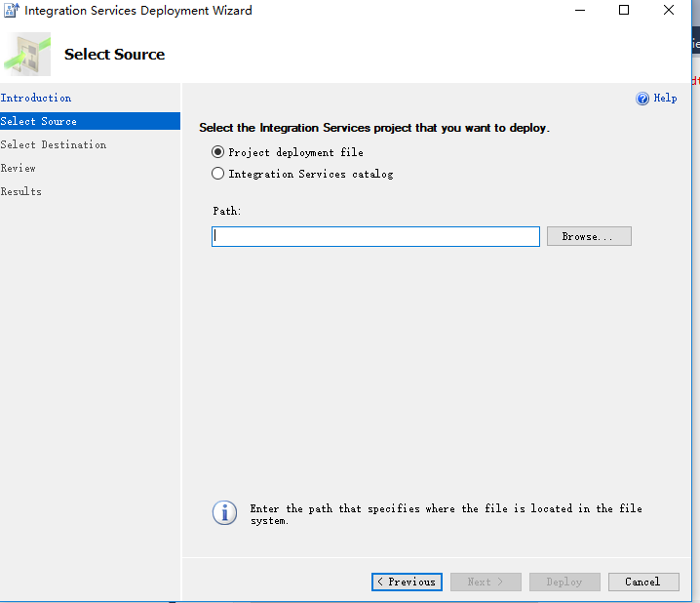Click the Deploy button

point(564,582)
